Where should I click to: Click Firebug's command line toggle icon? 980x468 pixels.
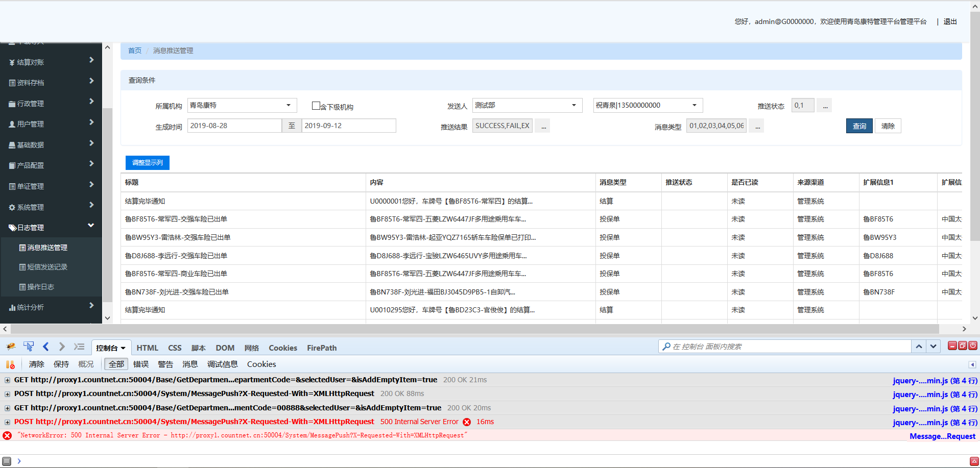(x=79, y=347)
